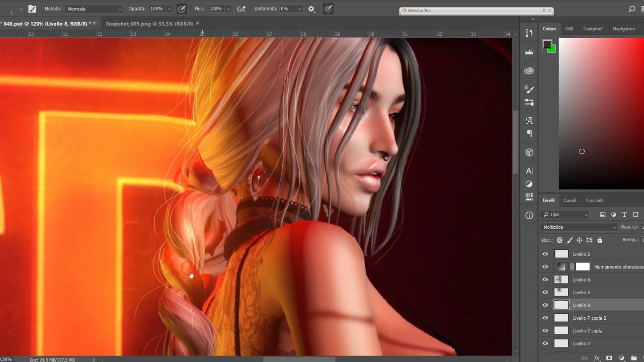644x362 pixels.
Task: Open the layer filter Tipo dropdown
Action: [565, 215]
